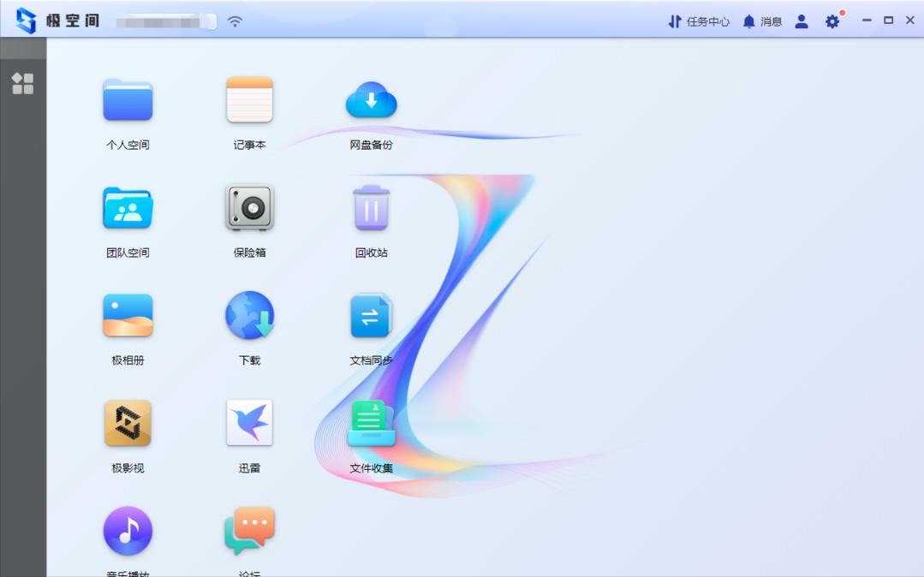Open the 论坛 forum app
This screenshot has width=924, height=577.
tap(249, 531)
